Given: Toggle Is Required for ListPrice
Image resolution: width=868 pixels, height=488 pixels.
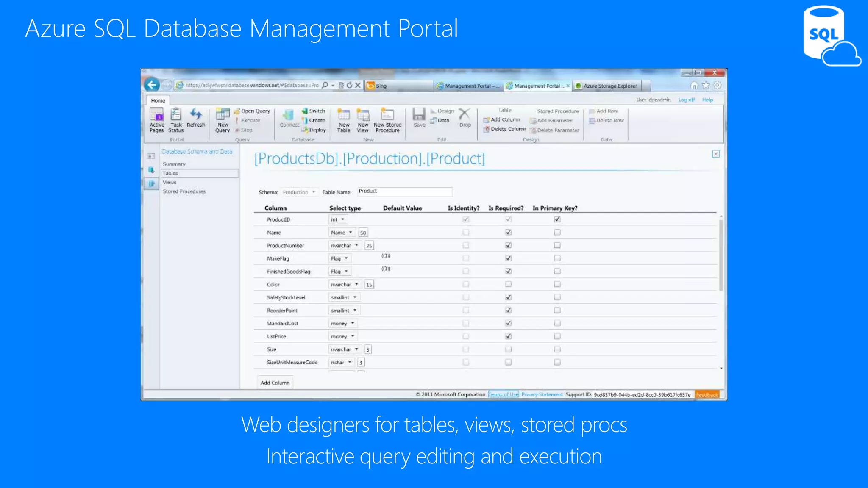Looking at the screenshot, I should [508, 336].
